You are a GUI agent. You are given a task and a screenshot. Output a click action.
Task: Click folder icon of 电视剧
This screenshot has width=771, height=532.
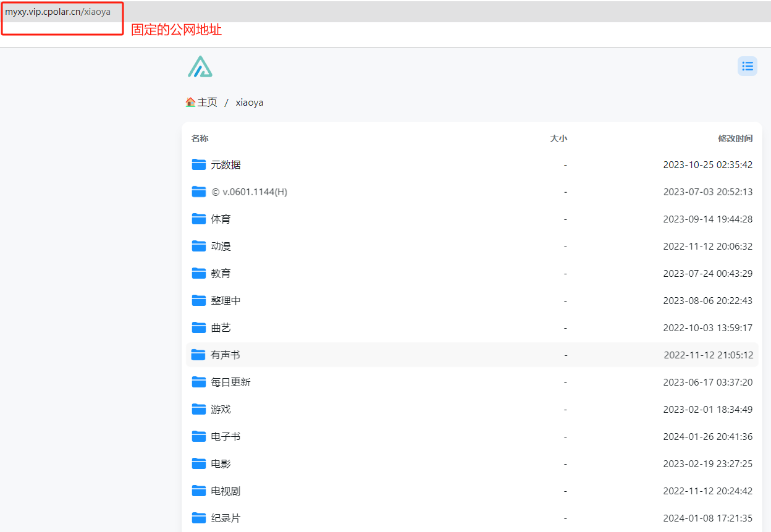point(199,491)
